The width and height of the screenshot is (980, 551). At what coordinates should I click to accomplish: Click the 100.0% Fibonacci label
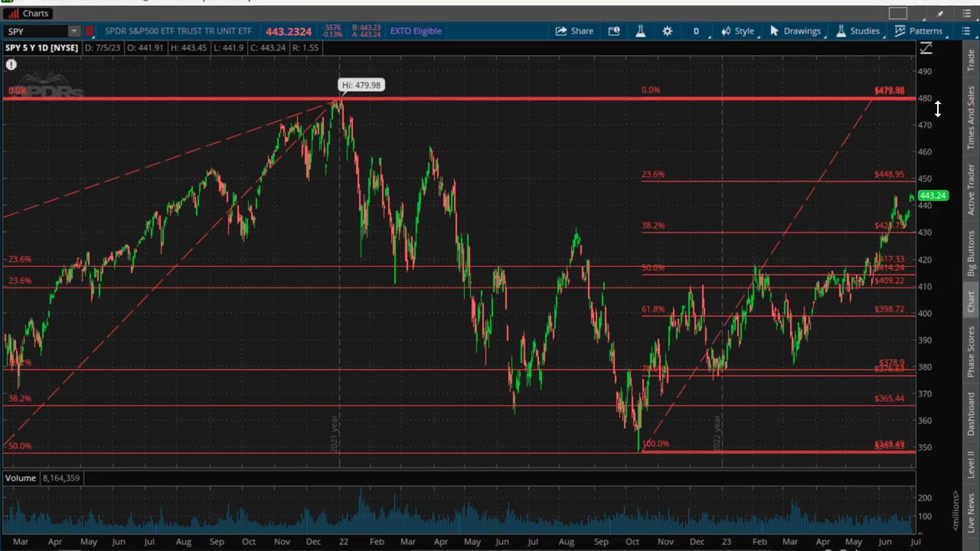[x=655, y=444]
